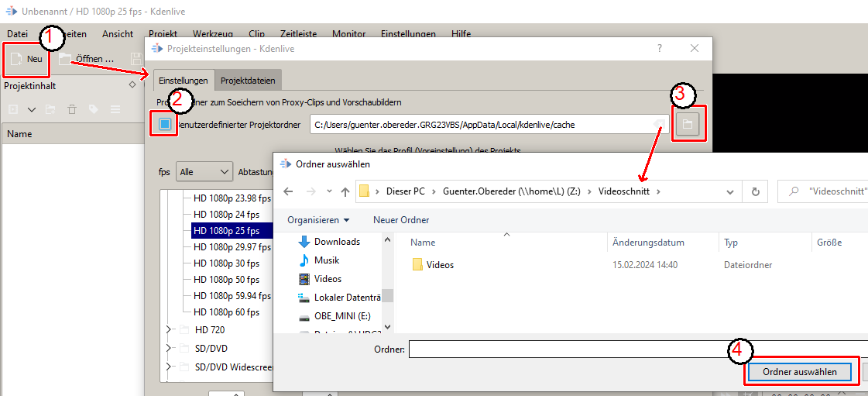Click the delete clip trash icon
Image resolution: width=868 pixels, height=396 pixels.
coord(72,110)
